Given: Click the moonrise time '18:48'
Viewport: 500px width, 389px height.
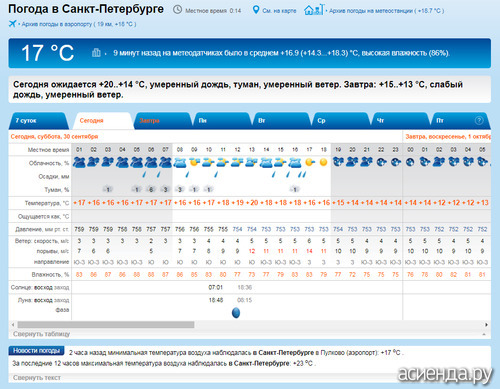Looking at the screenshot, I should 216,300.
